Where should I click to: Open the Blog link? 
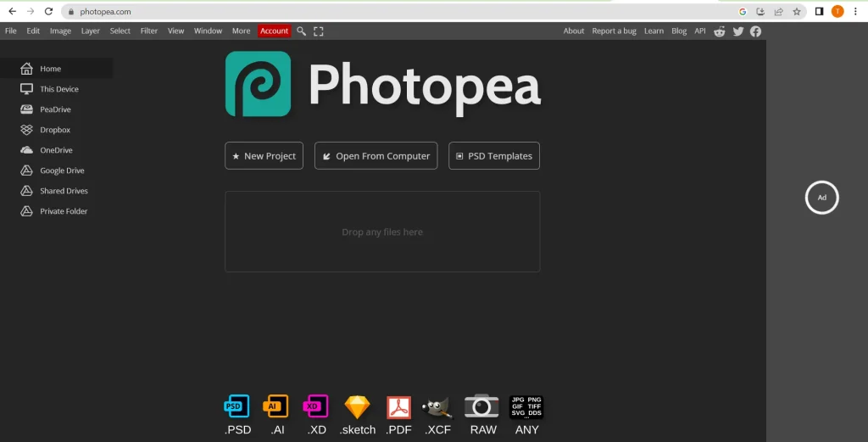[x=679, y=31]
